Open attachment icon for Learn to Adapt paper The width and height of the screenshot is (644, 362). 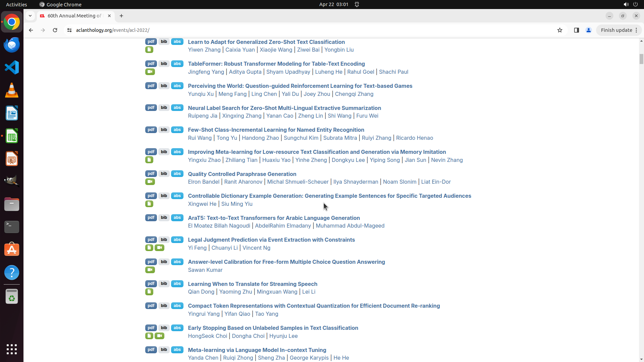coord(149,50)
